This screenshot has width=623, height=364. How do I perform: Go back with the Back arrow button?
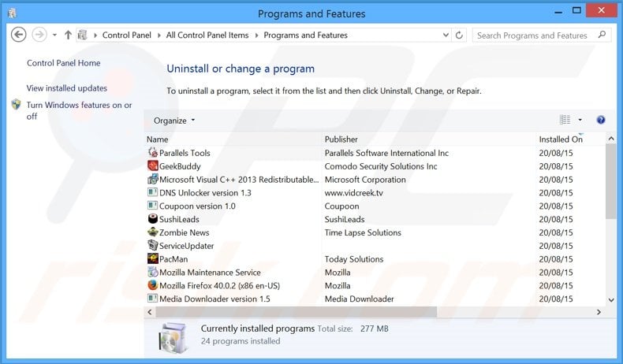(x=18, y=35)
